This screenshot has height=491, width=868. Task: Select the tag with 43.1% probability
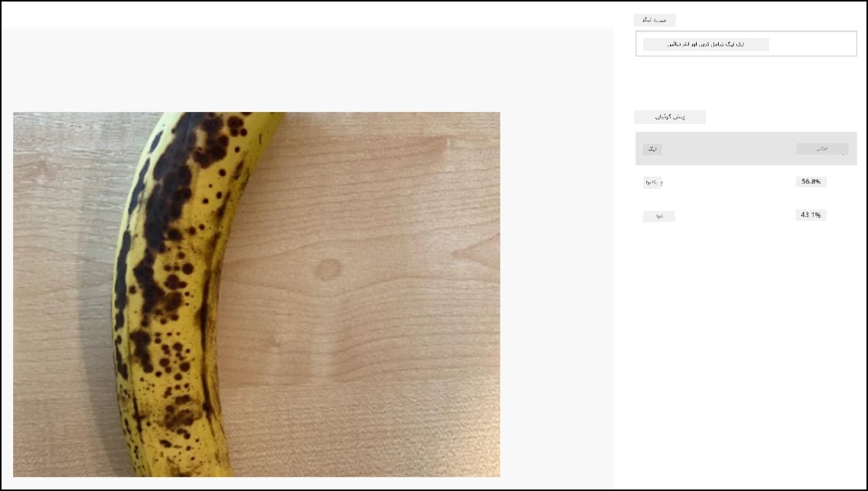coord(659,216)
